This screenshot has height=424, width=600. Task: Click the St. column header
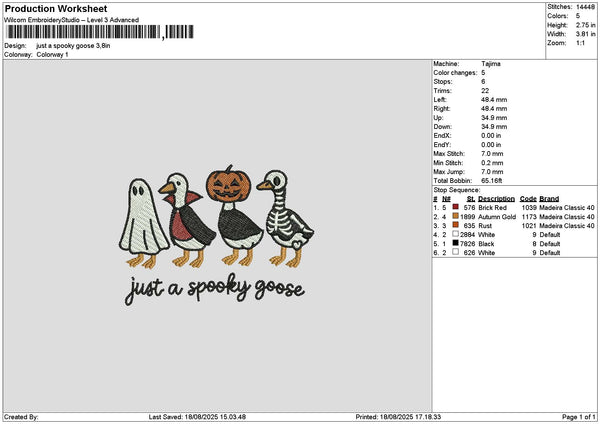click(471, 199)
